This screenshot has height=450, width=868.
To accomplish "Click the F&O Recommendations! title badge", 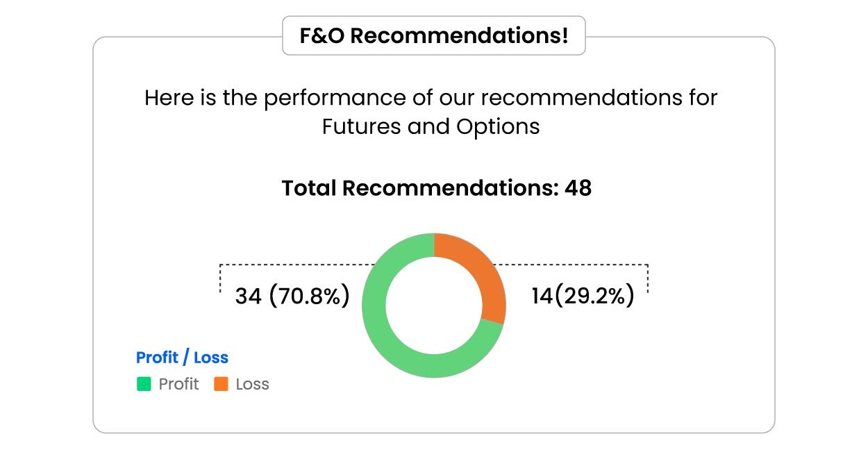I will click(x=433, y=35).
